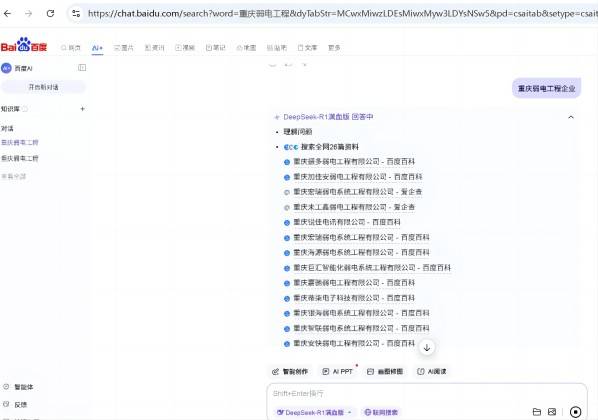This screenshot has width=598, height=420.
Task: Click the info icon beside 知识库
Action: (25, 109)
